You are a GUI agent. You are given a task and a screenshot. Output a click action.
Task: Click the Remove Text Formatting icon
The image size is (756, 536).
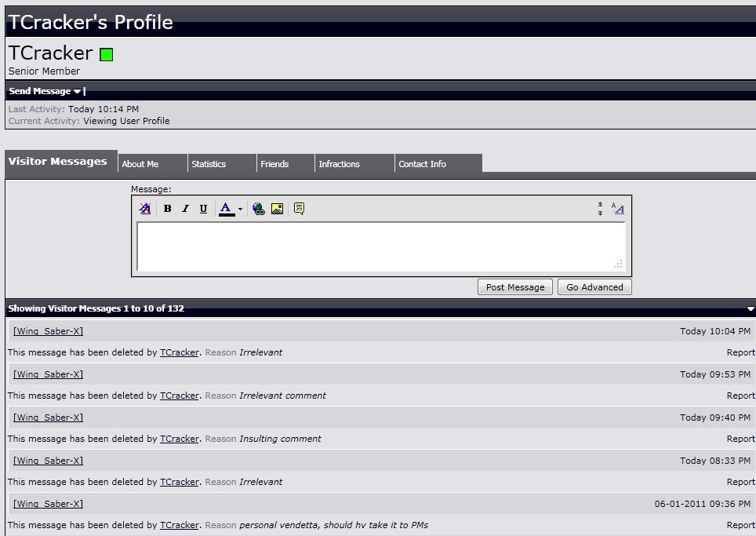[x=144, y=209]
